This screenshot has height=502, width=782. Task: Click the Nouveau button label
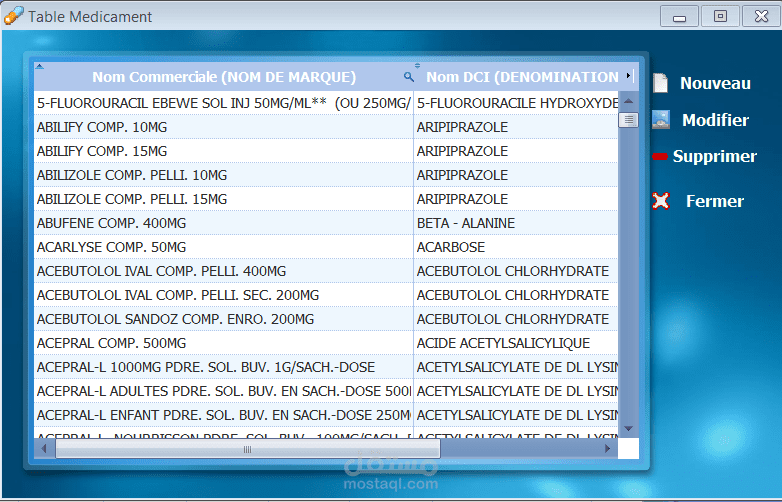(x=715, y=83)
